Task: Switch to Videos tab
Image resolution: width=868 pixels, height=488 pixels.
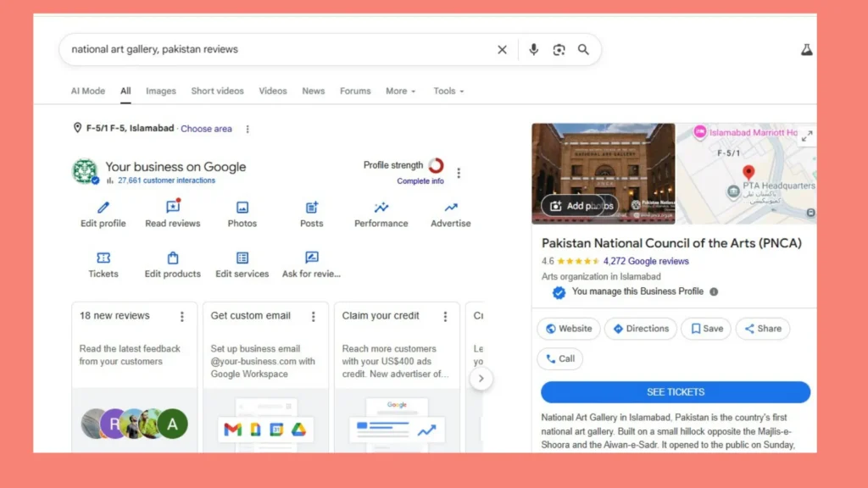Action: pos(273,91)
